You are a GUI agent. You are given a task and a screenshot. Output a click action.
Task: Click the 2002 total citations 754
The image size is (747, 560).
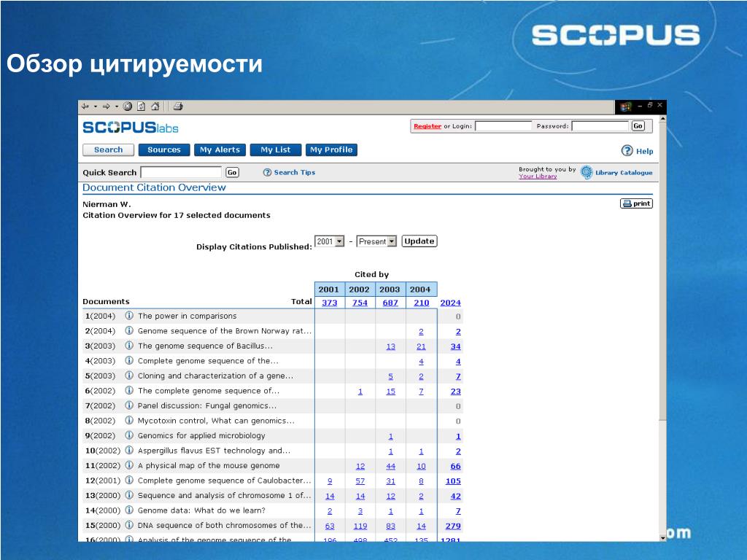click(x=360, y=303)
